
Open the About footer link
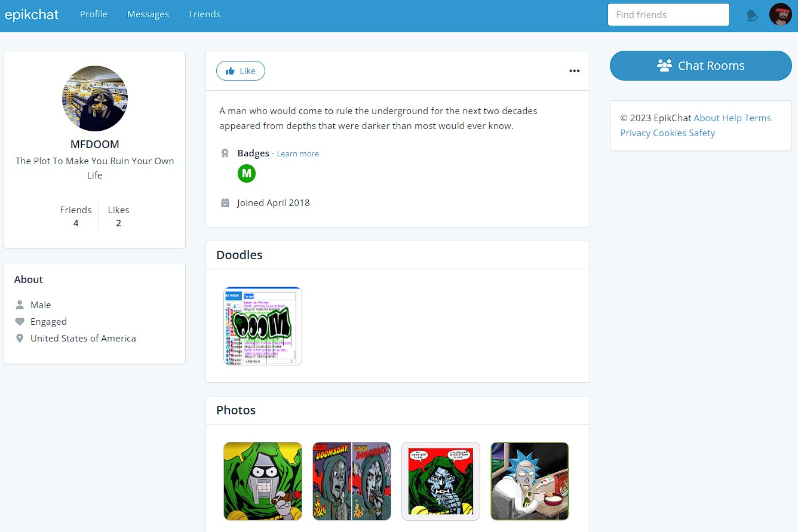pyautogui.click(x=707, y=118)
